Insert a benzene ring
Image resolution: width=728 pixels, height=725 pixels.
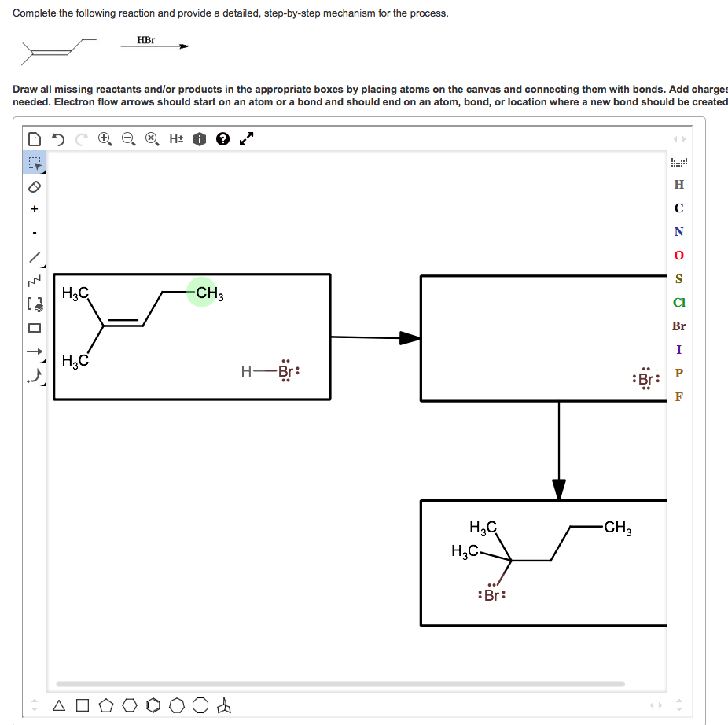click(x=153, y=706)
